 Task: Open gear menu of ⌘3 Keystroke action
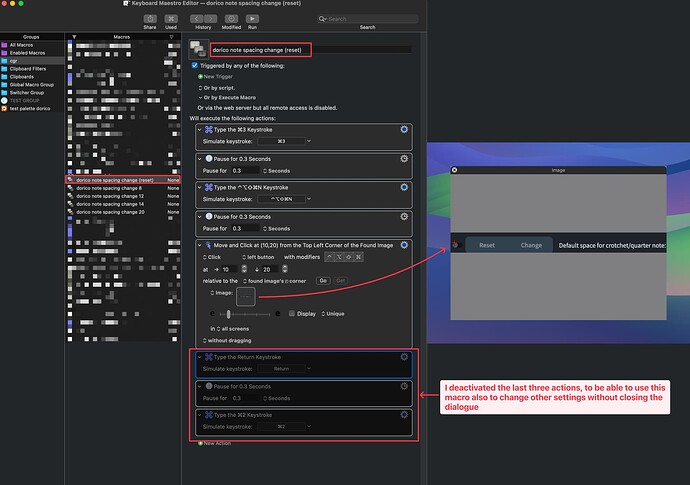coord(404,129)
